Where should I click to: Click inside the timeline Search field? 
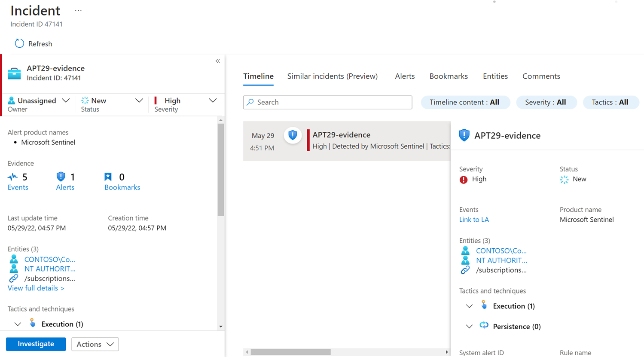pos(327,102)
